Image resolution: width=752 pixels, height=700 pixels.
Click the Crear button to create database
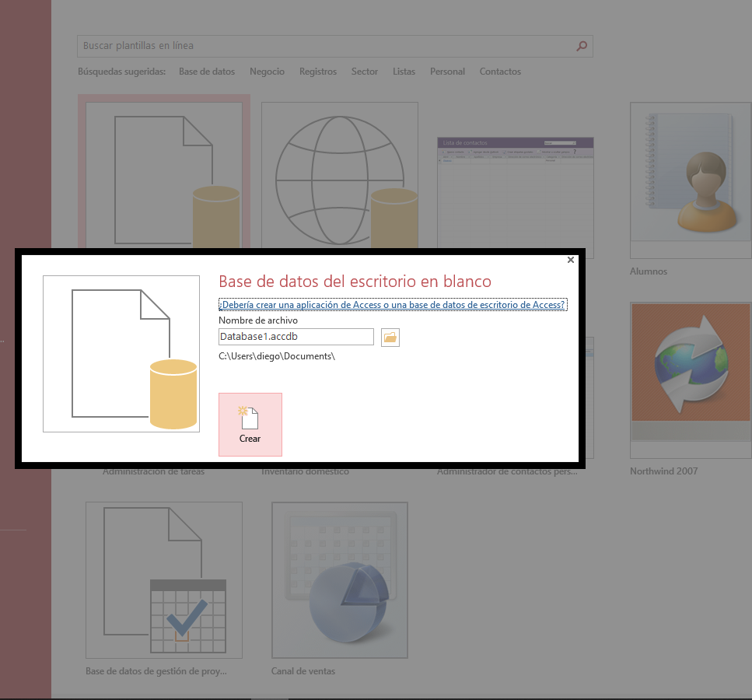(250, 424)
